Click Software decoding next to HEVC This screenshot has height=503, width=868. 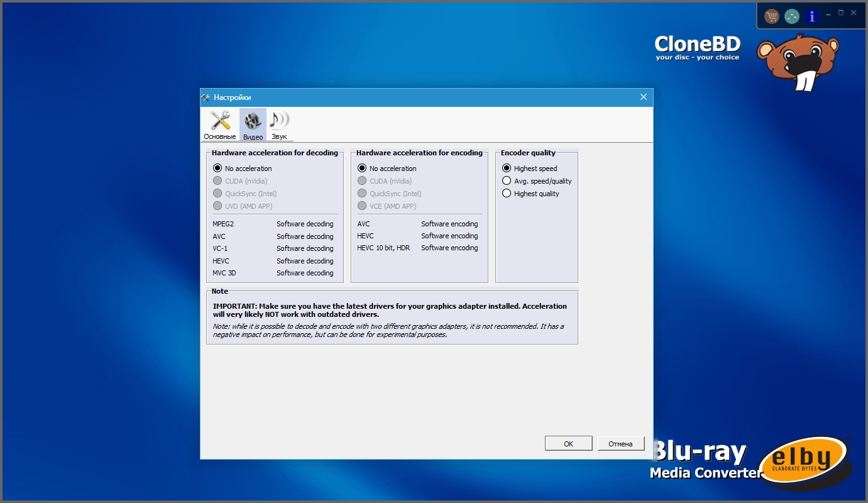(305, 261)
